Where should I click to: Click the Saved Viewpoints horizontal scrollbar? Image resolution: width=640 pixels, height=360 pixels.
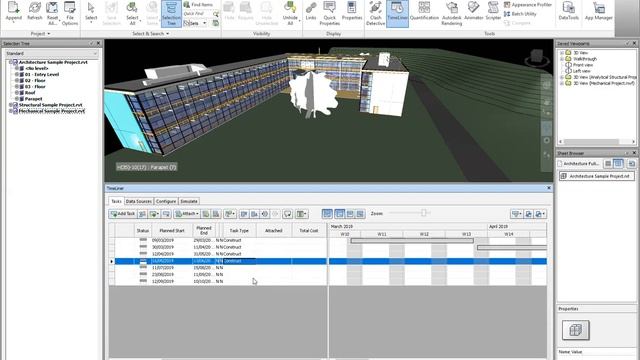tap(596, 142)
